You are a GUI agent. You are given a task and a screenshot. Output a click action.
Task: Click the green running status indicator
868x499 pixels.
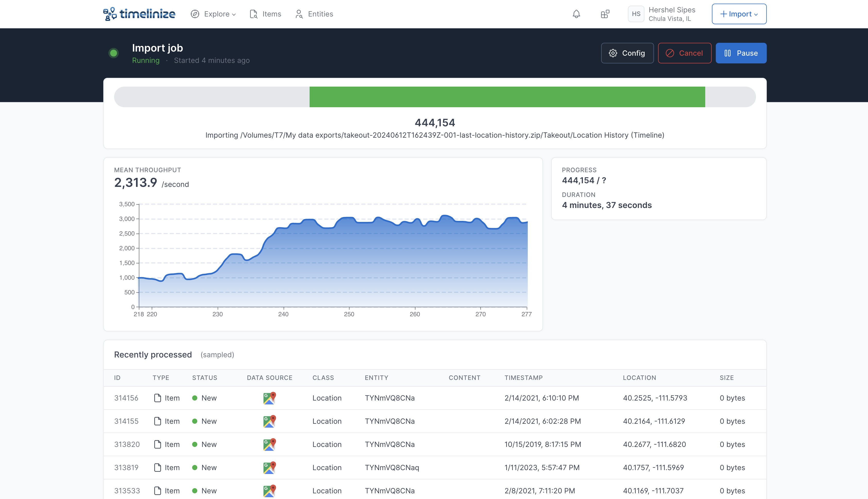tap(114, 53)
